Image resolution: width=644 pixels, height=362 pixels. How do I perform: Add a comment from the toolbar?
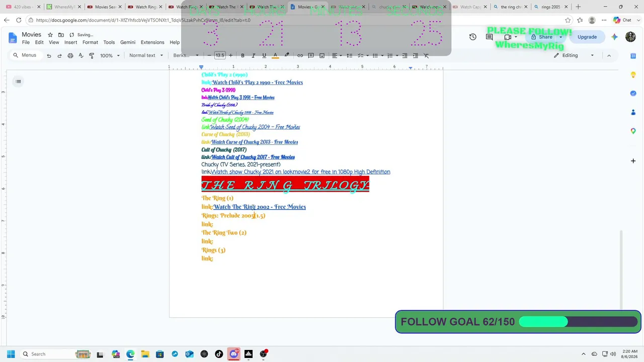tap(311, 55)
